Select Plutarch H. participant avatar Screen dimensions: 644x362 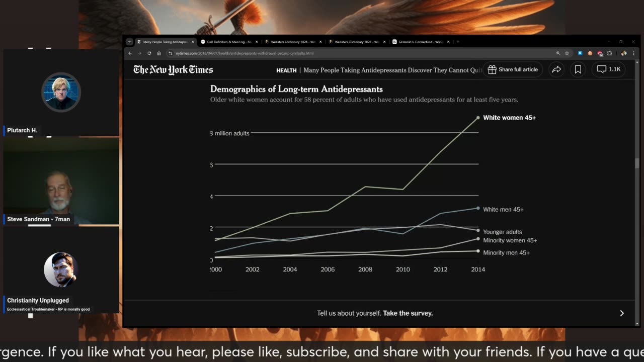point(61,93)
